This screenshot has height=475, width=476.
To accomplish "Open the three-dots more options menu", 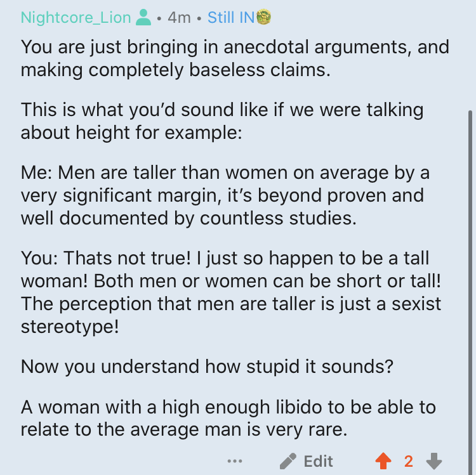I will (x=235, y=461).
